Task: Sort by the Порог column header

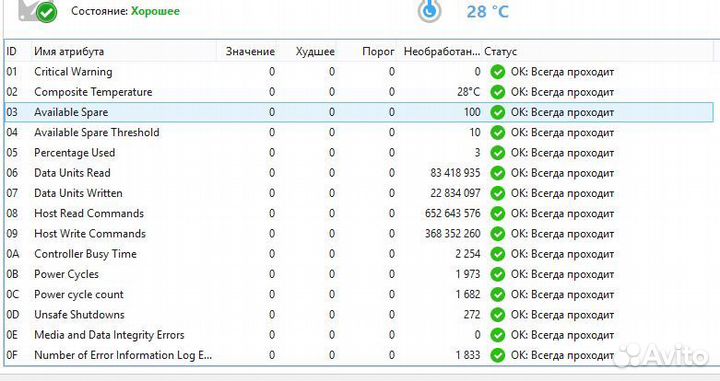Action: [378, 51]
